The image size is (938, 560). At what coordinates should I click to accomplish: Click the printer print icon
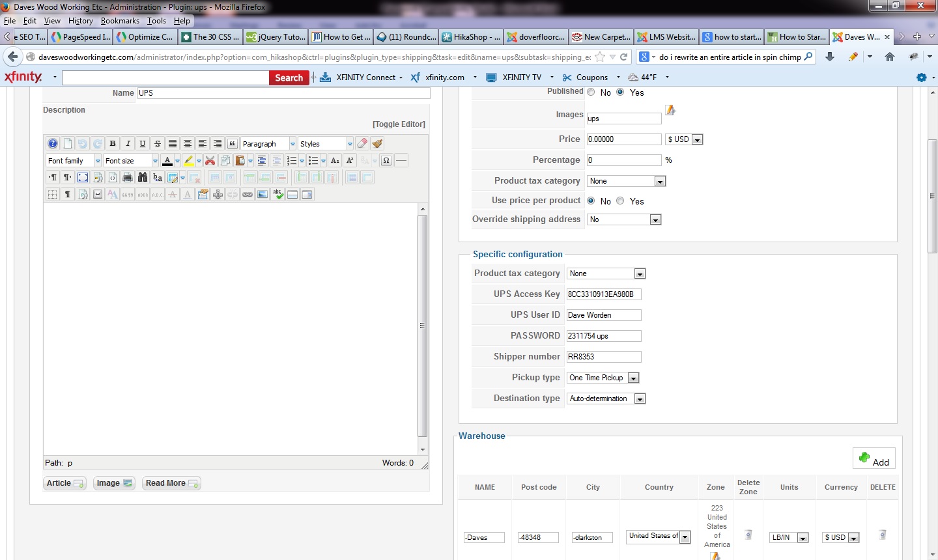coord(128,177)
